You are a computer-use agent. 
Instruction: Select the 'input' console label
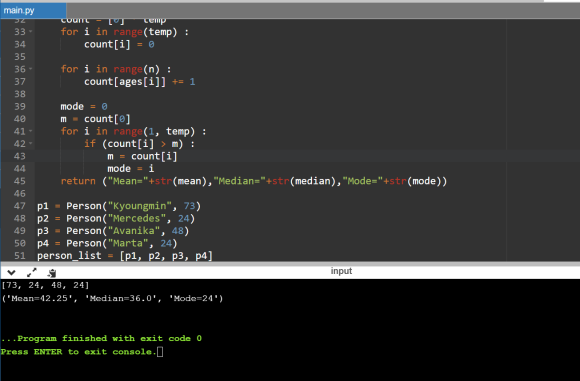point(341,271)
